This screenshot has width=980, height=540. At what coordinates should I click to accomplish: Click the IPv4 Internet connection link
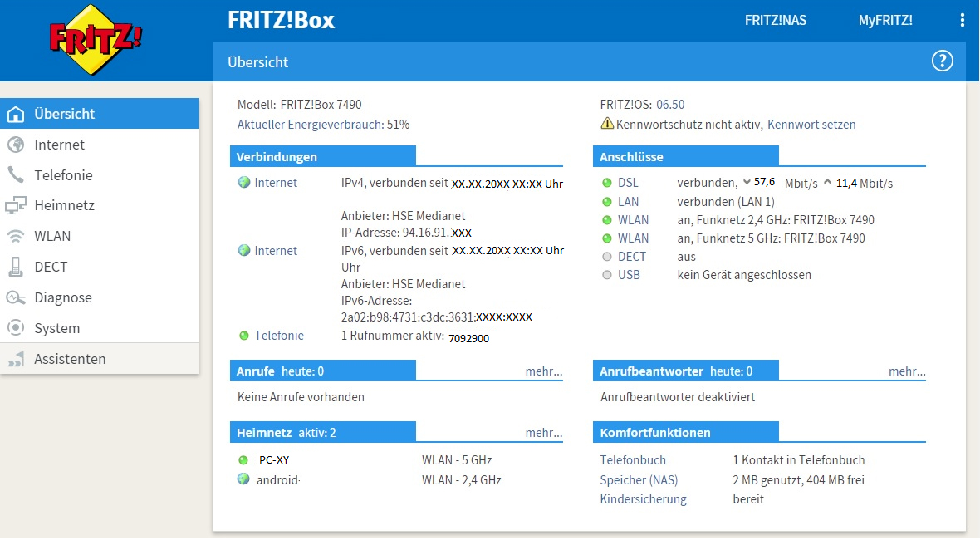coord(276,183)
